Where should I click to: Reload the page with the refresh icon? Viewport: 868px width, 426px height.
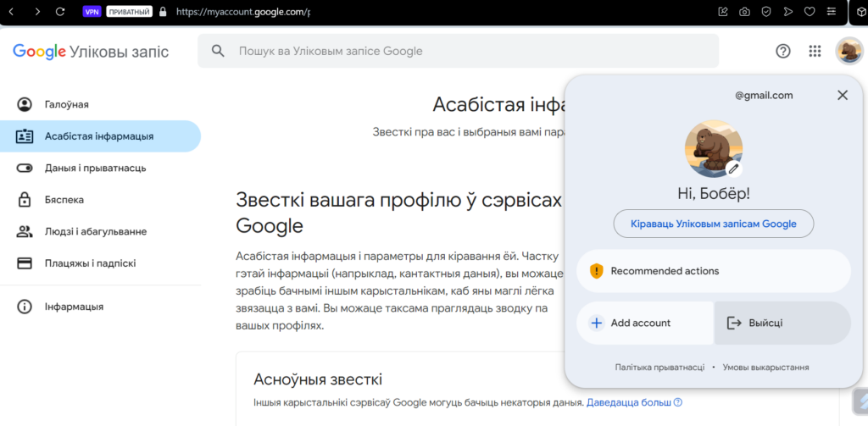pyautogui.click(x=61, y=11)
